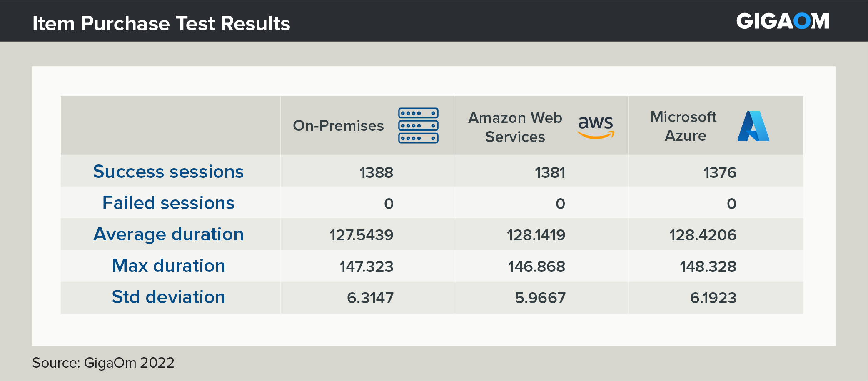868x381 pixels.
Task: Click the GigaOm logo in header
Action: (782, 21)
